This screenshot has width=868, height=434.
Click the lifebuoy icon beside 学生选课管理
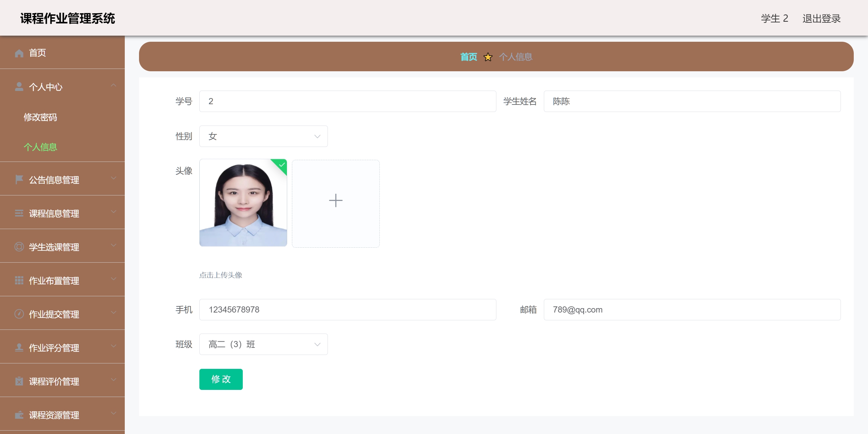pos(19,247)
